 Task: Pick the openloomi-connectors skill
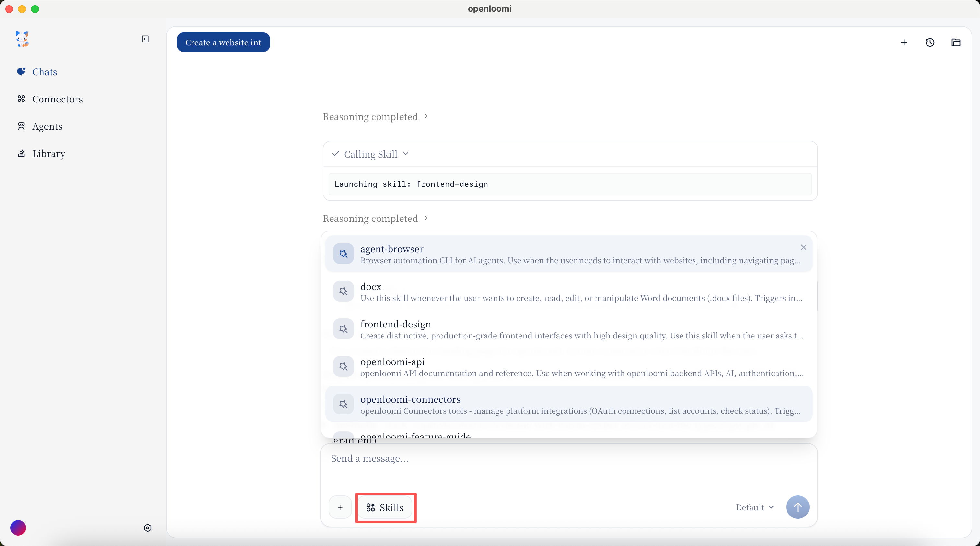click(x=569, y=404)
